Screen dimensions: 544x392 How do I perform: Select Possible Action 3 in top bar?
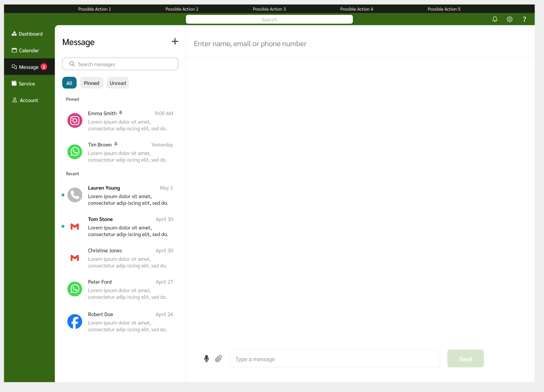(269, 9)
